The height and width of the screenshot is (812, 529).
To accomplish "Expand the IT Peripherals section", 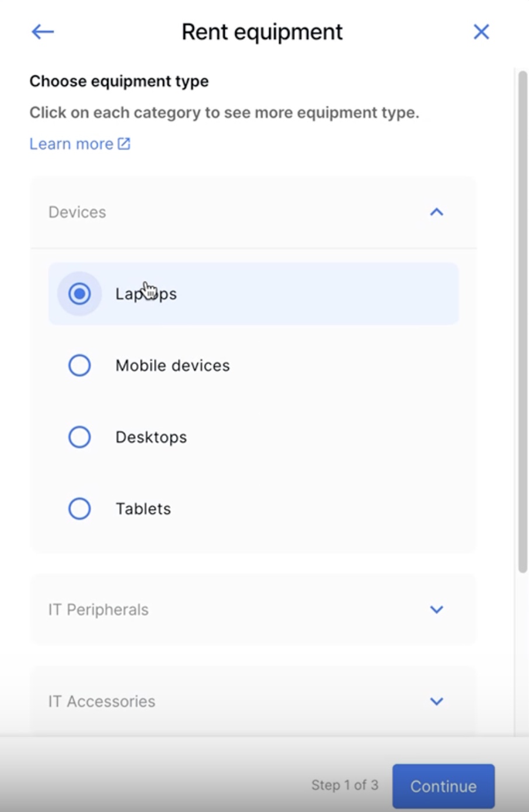I will click(253, 609).
